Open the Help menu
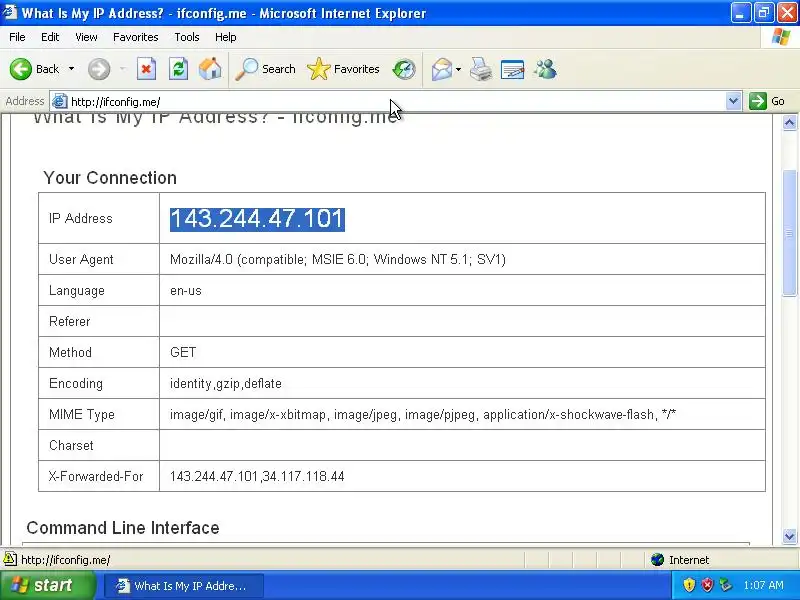The image size is (800, 600). click(226, 37)
